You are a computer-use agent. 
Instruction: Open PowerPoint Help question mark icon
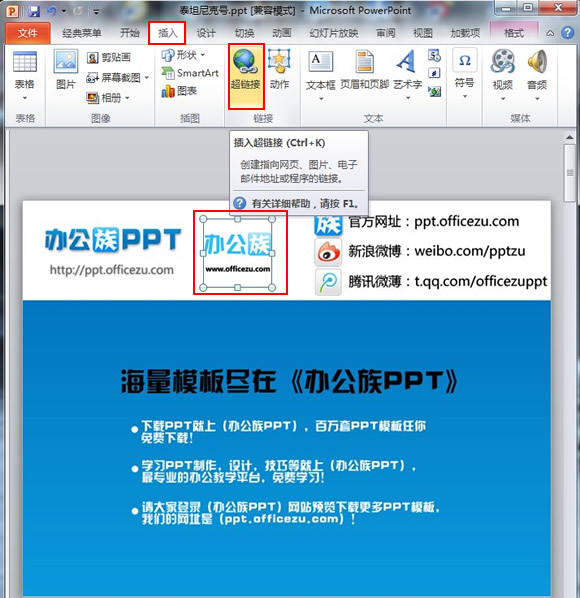click(567, 33)
